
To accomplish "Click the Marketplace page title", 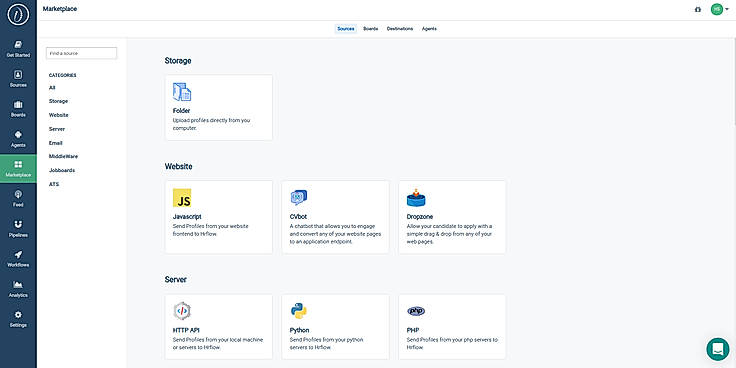I will click(60, 9).
